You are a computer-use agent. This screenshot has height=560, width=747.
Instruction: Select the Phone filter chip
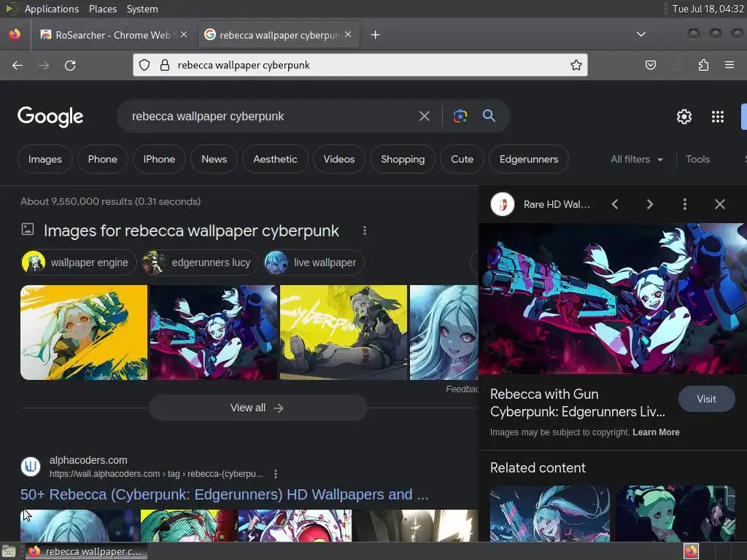point(102,159)
